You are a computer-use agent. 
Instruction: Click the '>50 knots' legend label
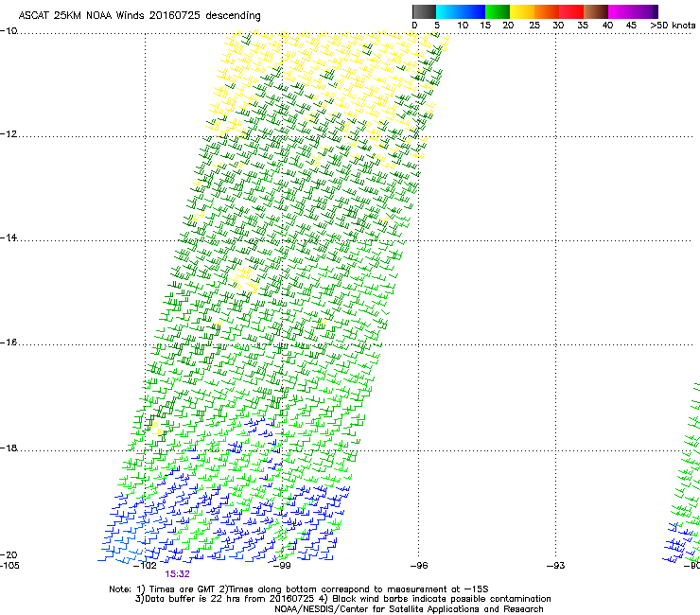click(x=673, y=26)
